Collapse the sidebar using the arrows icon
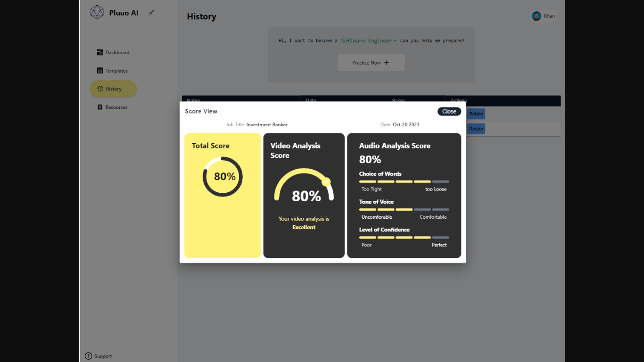 151,12
